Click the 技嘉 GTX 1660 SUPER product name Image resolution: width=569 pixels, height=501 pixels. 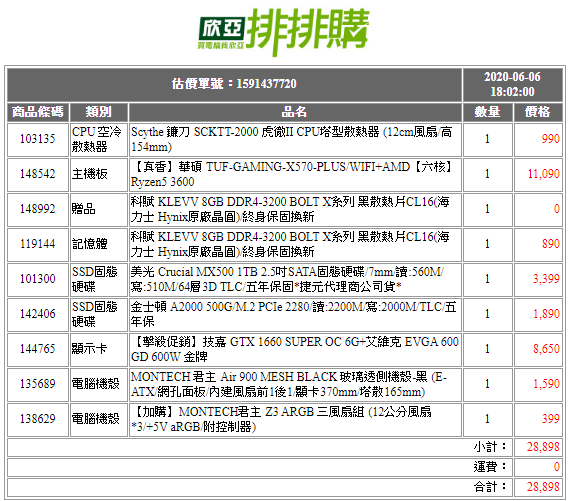click(295, 349)
